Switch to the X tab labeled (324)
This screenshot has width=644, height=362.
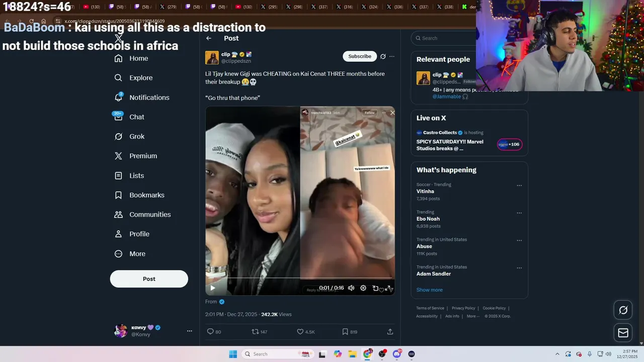point(369,7)
